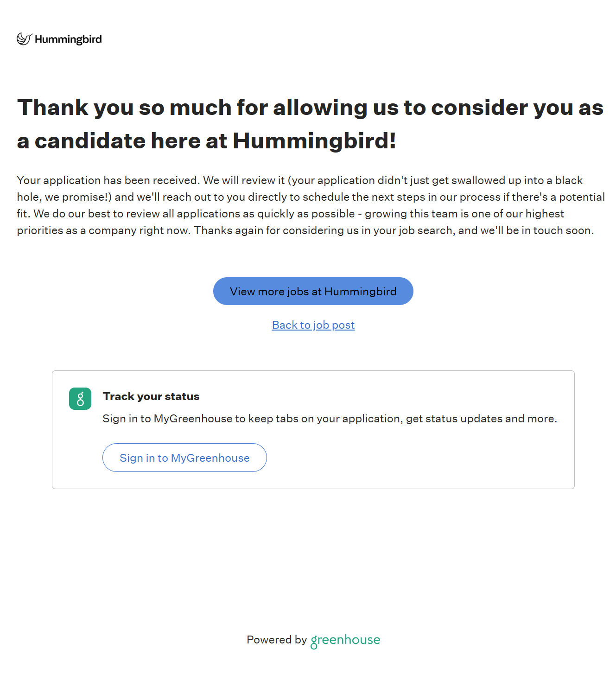
Task: Click the "Powered by" footer text
Action: tap(277, 640)
